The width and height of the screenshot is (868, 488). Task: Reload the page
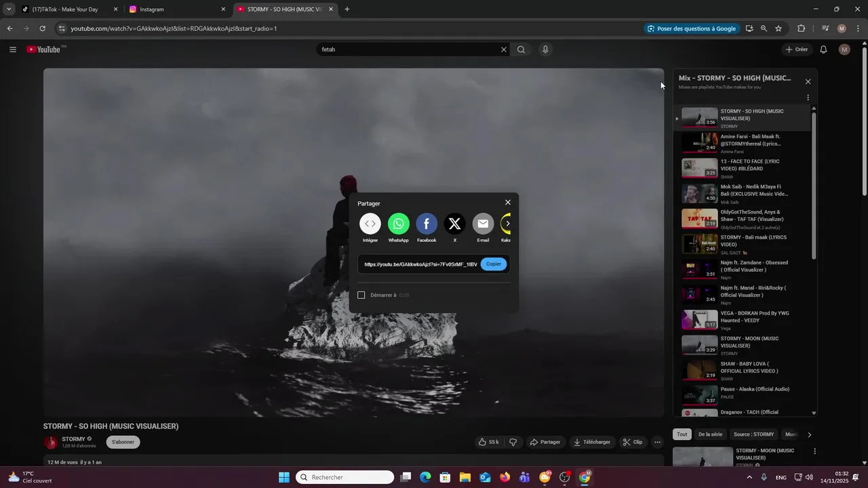[42, 28]
